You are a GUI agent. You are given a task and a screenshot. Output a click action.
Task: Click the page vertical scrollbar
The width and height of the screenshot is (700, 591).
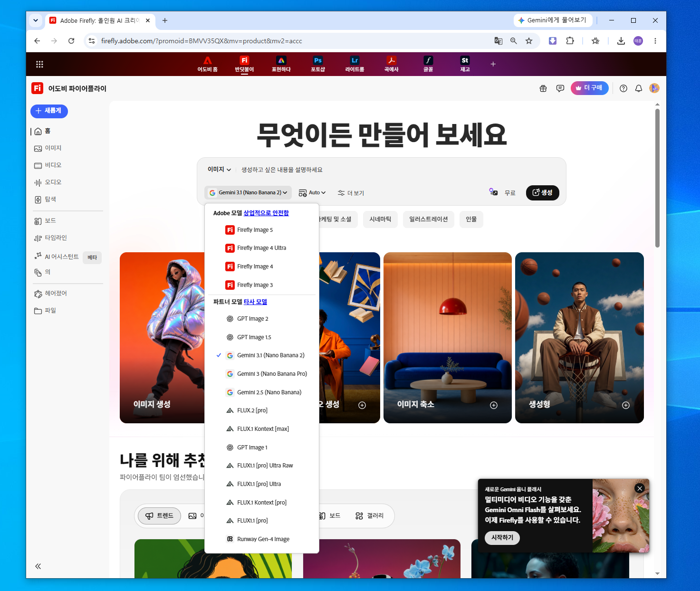point(657,178)
